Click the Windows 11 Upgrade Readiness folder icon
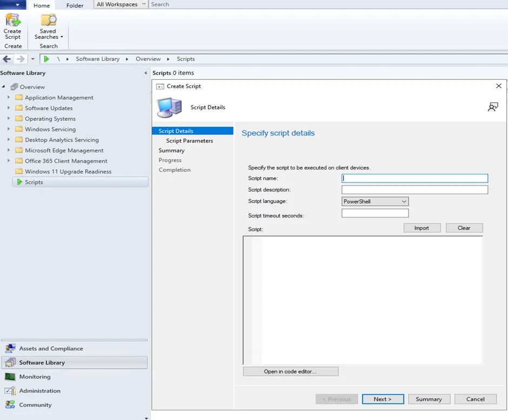Screen dimensions: 508x420 coord(19,171)
